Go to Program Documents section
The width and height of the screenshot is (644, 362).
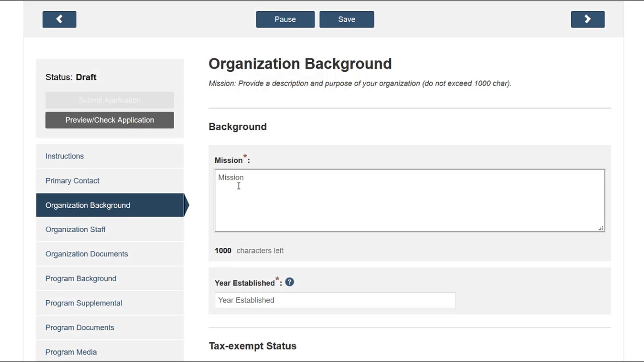point(80,328)
